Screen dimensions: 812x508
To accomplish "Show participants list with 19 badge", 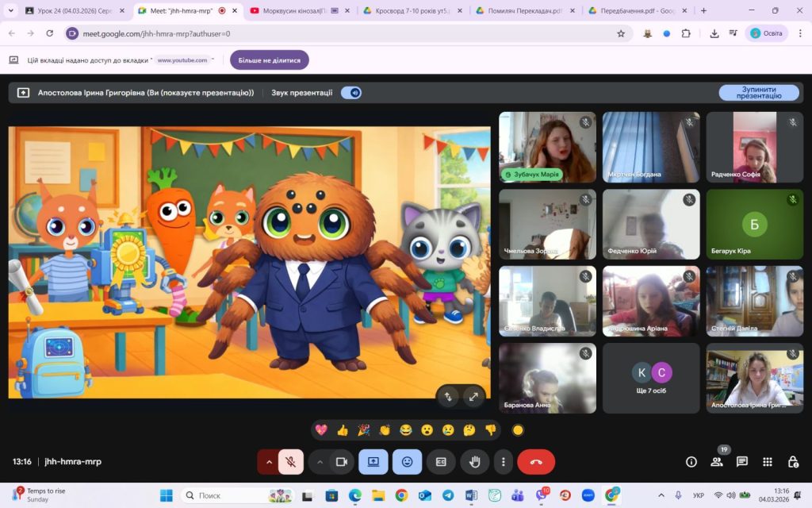I will point(717,462).
